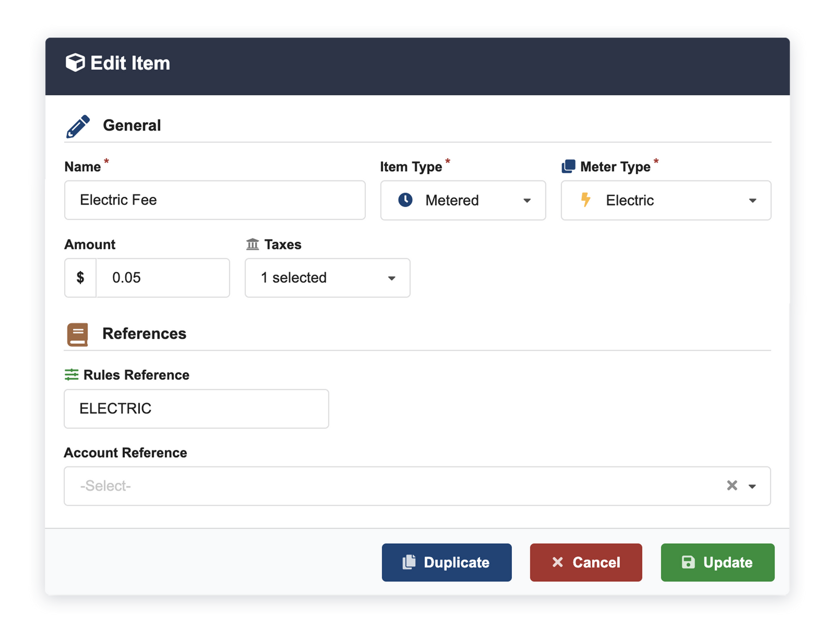835x644 pixels.
Task: Open the Item Type Metered dropdown
Action: (527, 200)
